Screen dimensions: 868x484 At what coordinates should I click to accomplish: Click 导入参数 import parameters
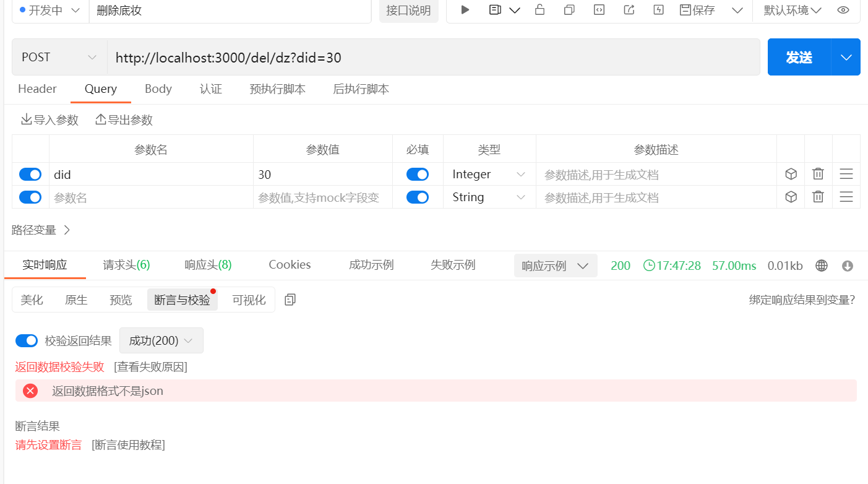tap(49, 119)
